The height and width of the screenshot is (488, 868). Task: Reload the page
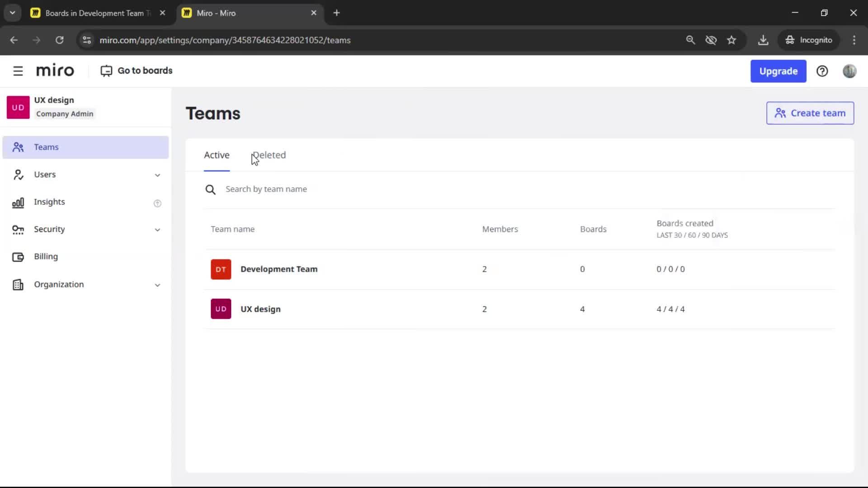click(59, 40)
